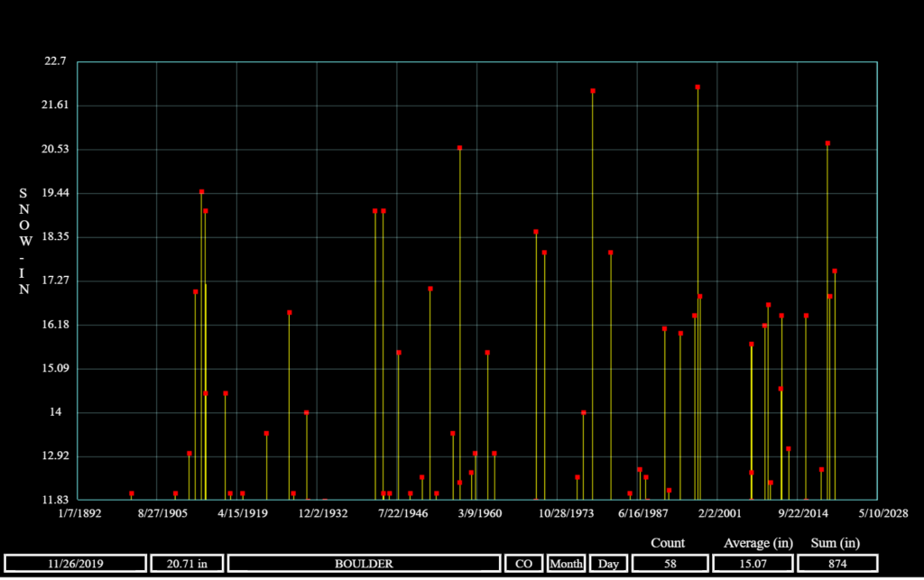Click the y-axis label 16.18
This screenshot has height=580, width=924.
tap(55, 325)
